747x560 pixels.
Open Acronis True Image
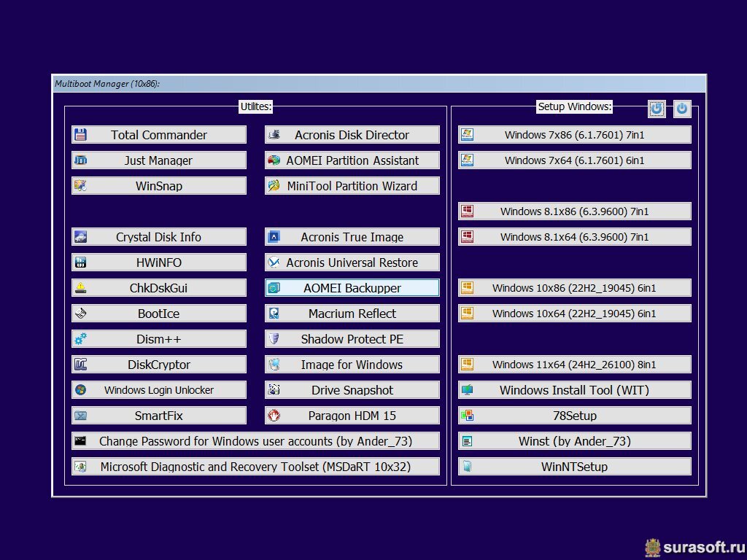click(x=352, y=237)
